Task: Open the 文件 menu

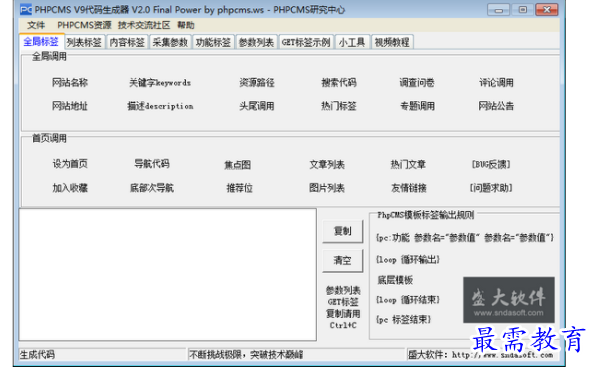Action: tap(36, 25)
